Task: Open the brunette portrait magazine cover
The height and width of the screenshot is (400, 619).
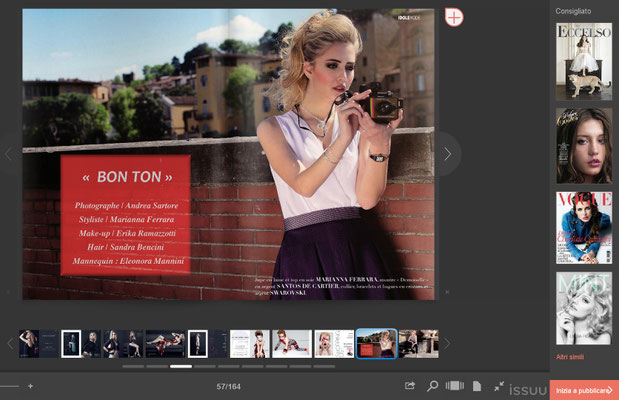Action: coord(584,146)
